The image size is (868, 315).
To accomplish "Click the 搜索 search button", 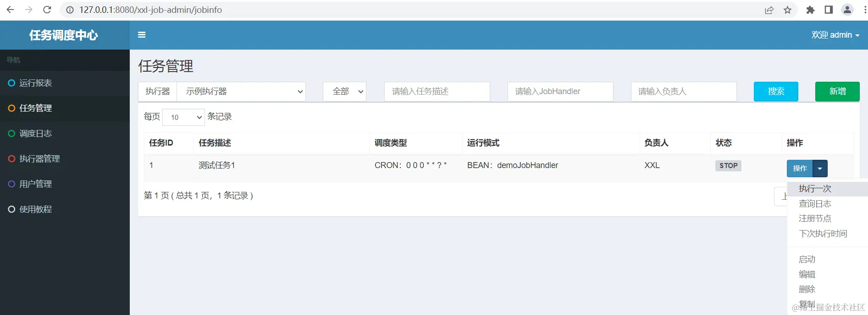I will tap(776, 91).
